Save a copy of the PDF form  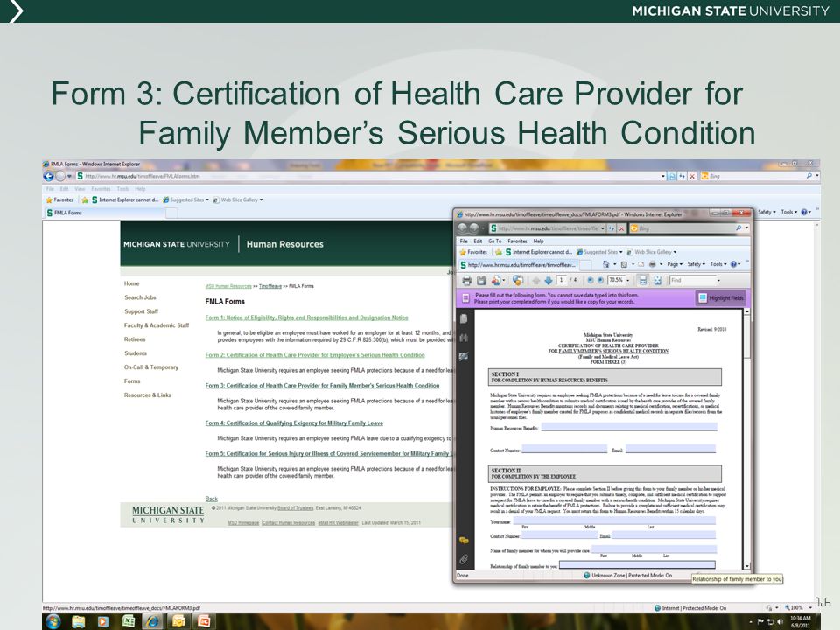click(481, 280)
